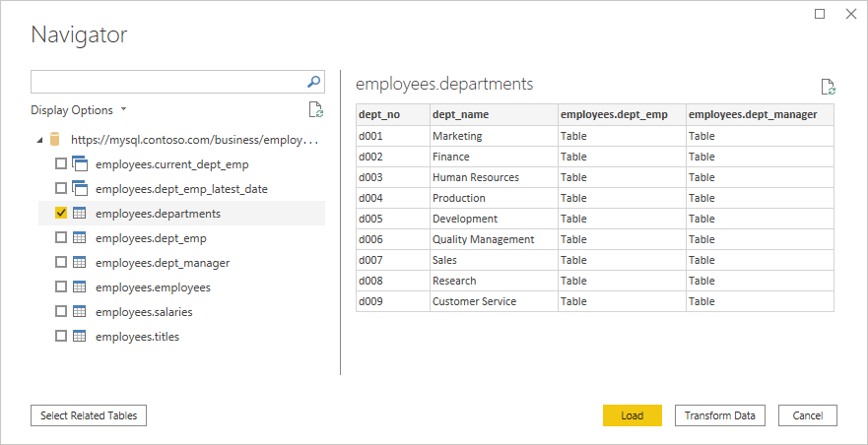Click the search magnifier icon
Viewport: 868px width, 445px height.
tap(314, 82)
